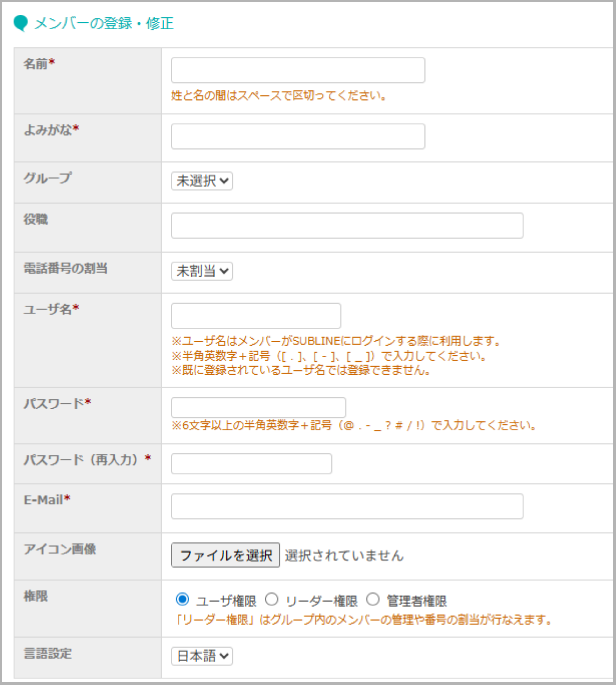Click the メンバーの登録・修正 header text

103,23
